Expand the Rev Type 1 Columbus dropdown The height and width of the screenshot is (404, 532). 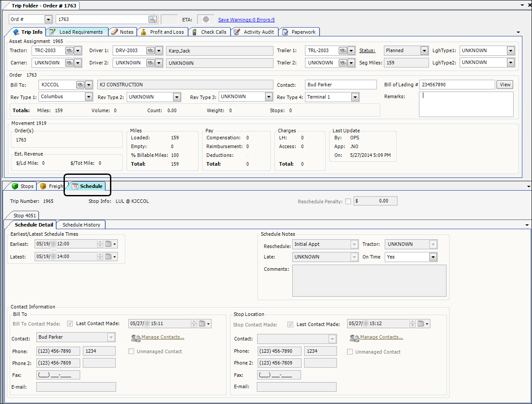[x=89, y=97]
